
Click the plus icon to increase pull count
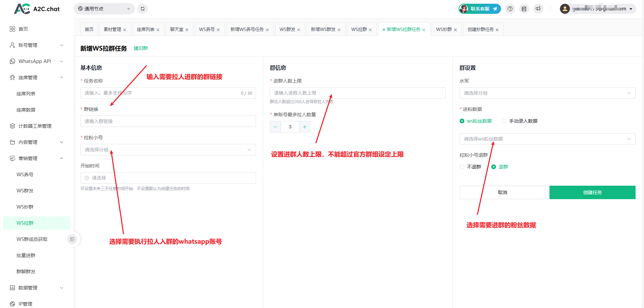coord(305,127)
